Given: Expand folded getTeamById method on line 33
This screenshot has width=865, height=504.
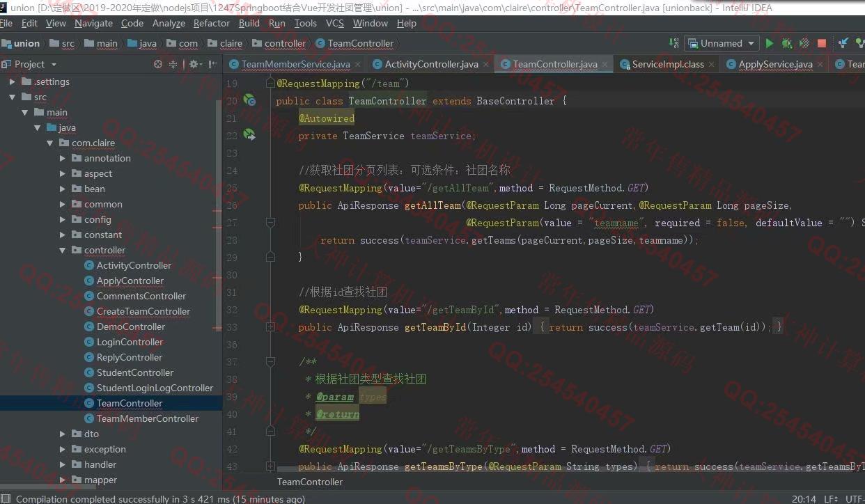Looking at the screenshot, I should (x=271, y=326).
